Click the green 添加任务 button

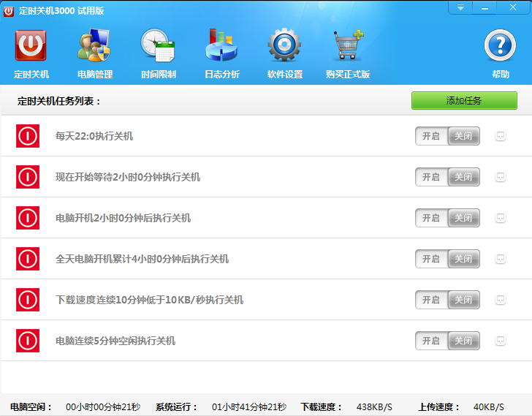click(464, 100)
